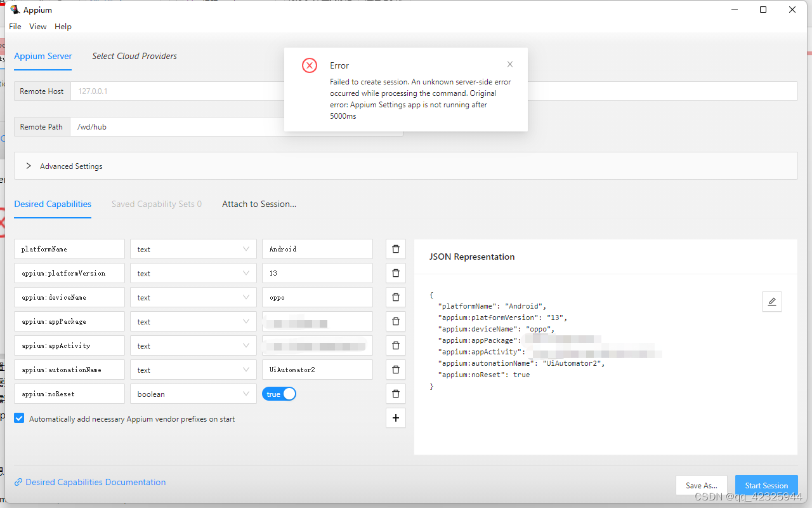This screenshot has height=508, width=812.
Task: Delete the appium:deviceName capability row
Action: coord(396,297)
